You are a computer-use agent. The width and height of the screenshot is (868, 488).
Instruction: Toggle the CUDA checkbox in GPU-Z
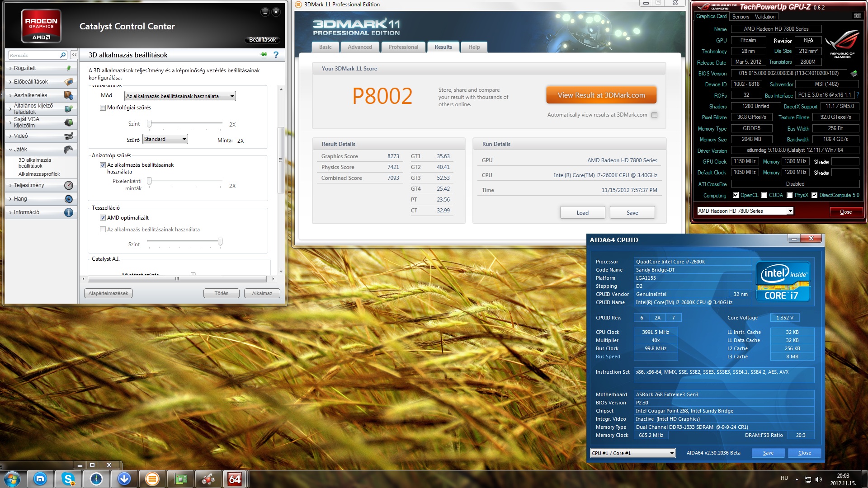coord(764,195)
